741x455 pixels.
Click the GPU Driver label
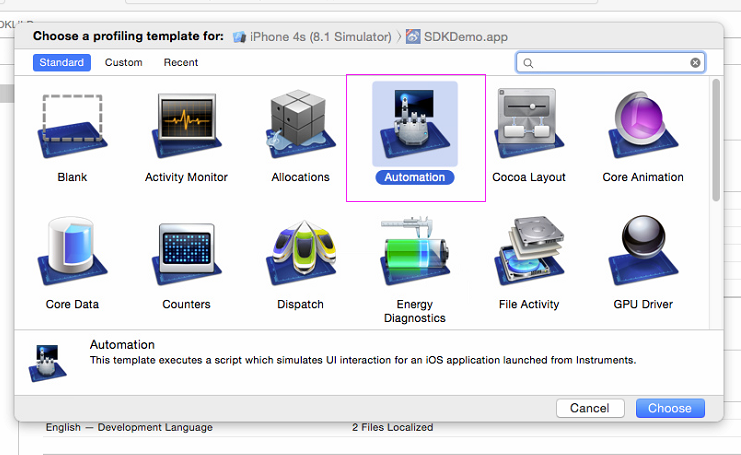(x=643, y=304)
